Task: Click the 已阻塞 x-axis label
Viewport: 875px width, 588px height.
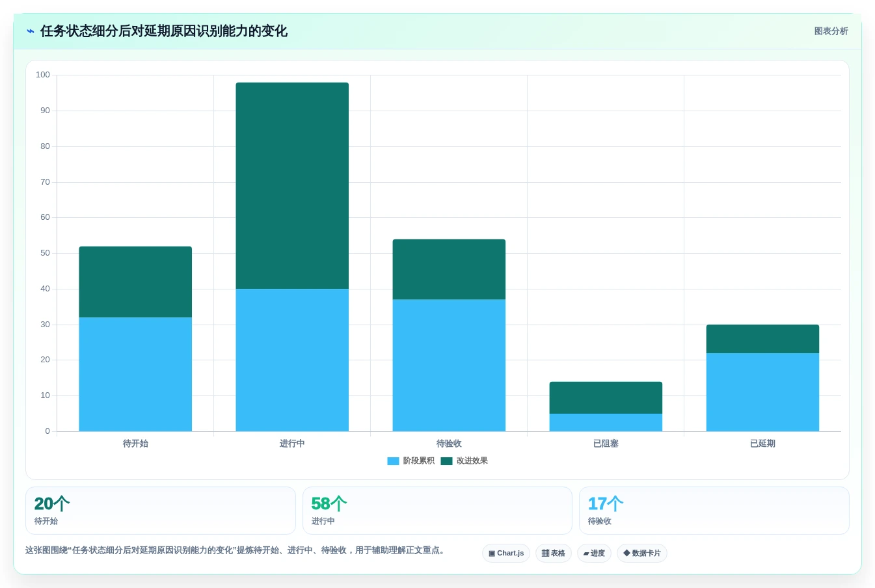Action: tap(606, 444)
